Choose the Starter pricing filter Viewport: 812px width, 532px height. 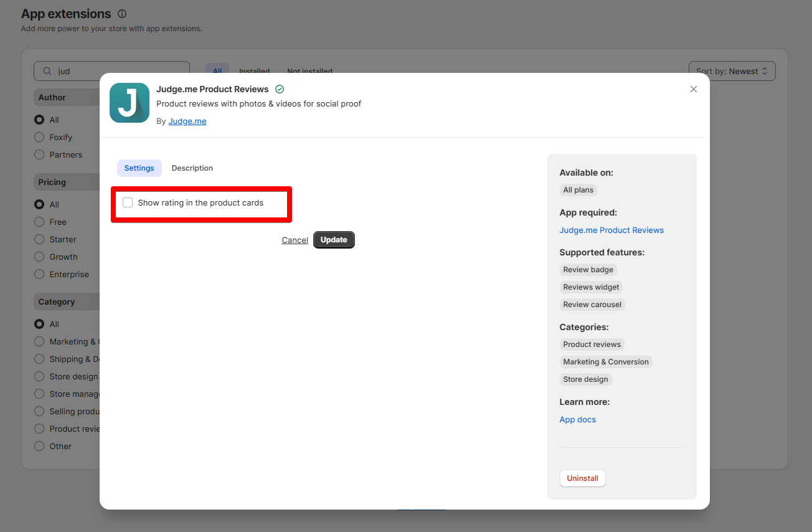point(39,239)
